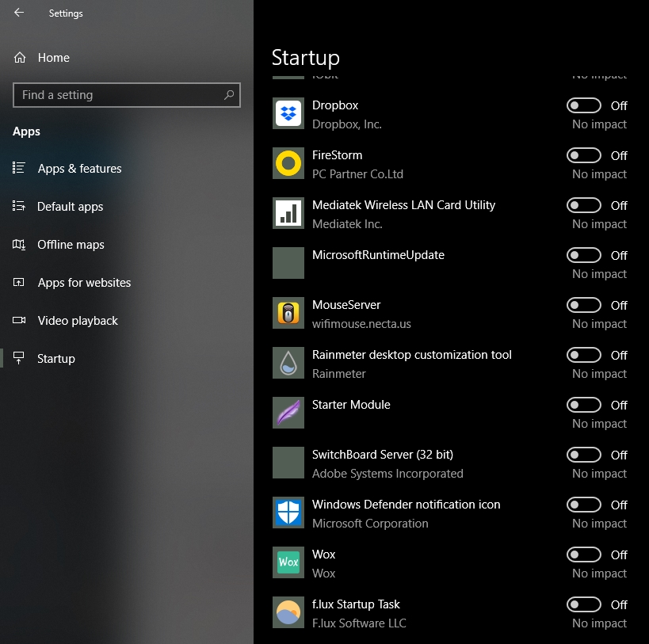Click the FireStorm app name
Image resolution: width=649 pixels, height=644 pixels.
point(337,155)
